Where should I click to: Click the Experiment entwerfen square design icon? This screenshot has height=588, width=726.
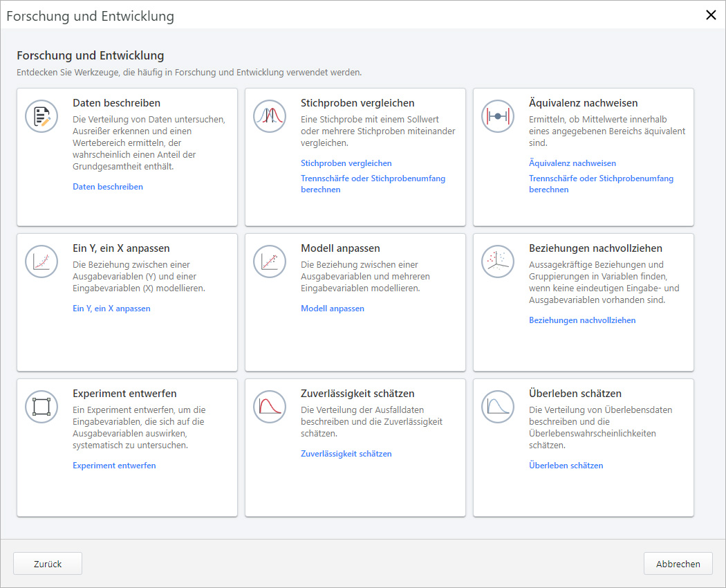coord(41,407)
